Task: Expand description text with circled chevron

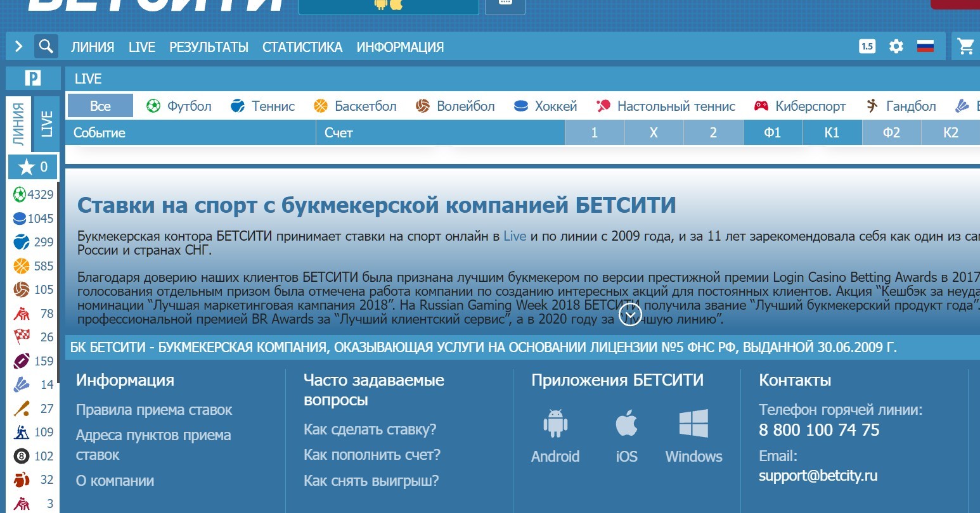Action: click(x=630, y=314)
